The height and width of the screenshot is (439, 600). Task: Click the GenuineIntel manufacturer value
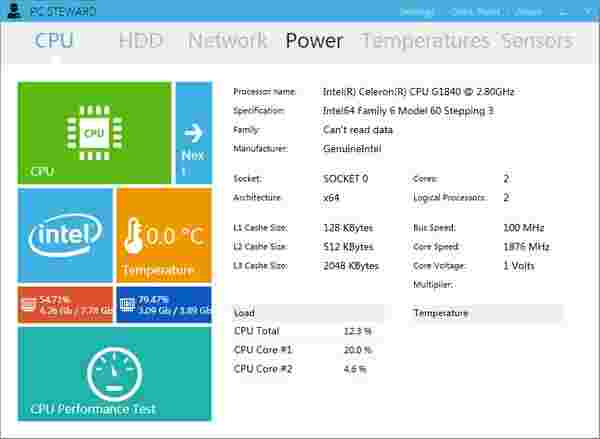352,149
